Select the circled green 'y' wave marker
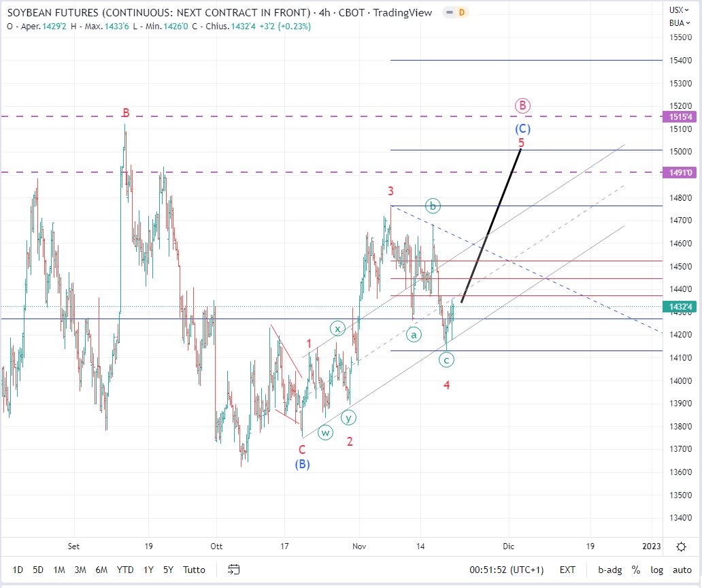Image resolution: width=702 pixels, height=588 pixels. 348,418
